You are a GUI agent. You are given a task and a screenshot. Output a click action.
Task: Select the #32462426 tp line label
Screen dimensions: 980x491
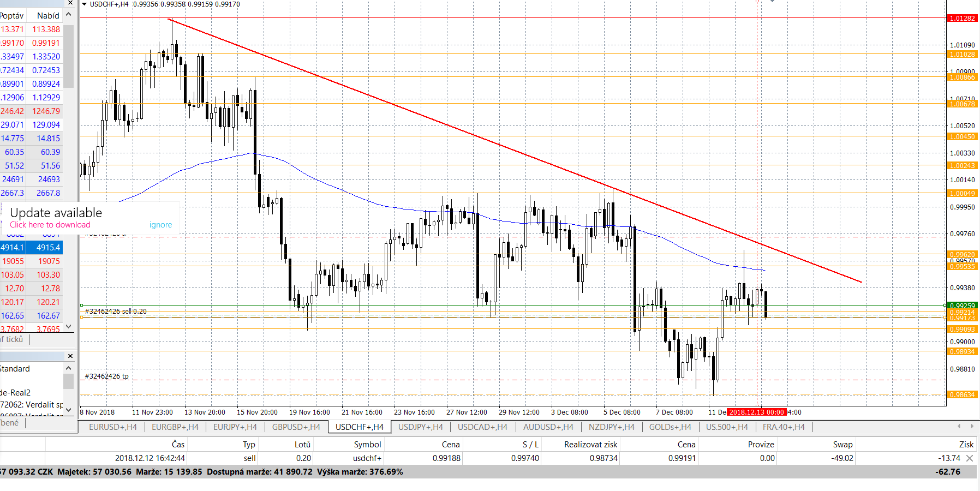pos(107,376)
